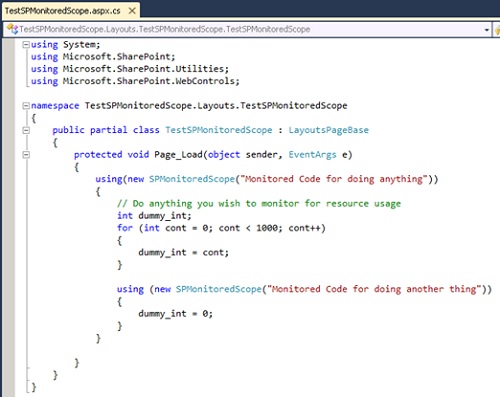Select the TestSPMonitoredScope.aspx.cs document tab
The image size is (500, 397).
(62, 11)
